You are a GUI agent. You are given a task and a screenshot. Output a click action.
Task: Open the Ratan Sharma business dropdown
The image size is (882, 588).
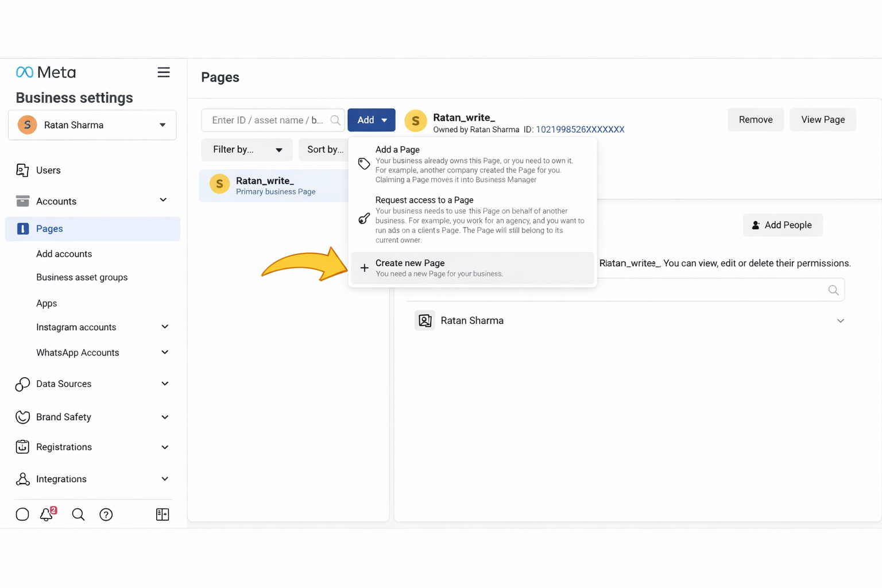(92, 125)
